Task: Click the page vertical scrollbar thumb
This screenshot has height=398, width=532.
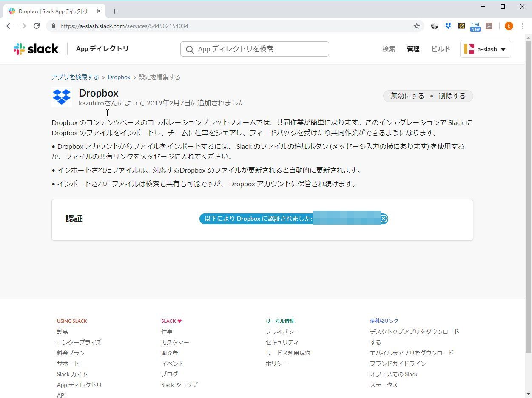Action: [528, 196]
